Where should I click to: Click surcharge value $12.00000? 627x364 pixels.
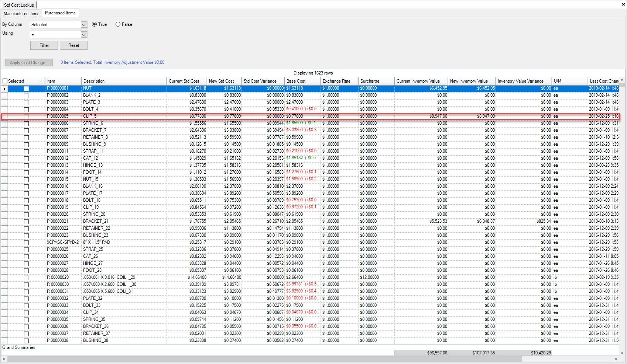(x=369, y=277)
